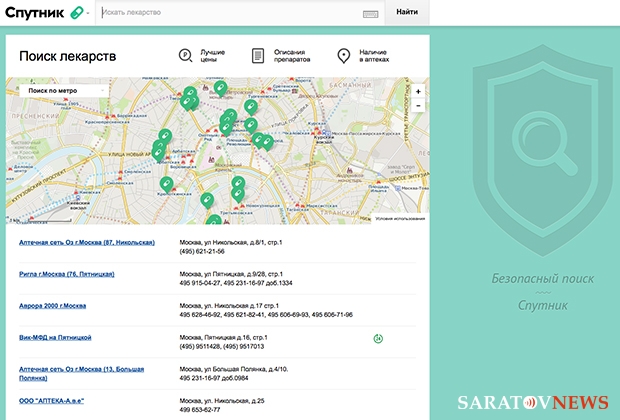Open the on-screen keyboard icon in search bar

(x=371, y=13)
